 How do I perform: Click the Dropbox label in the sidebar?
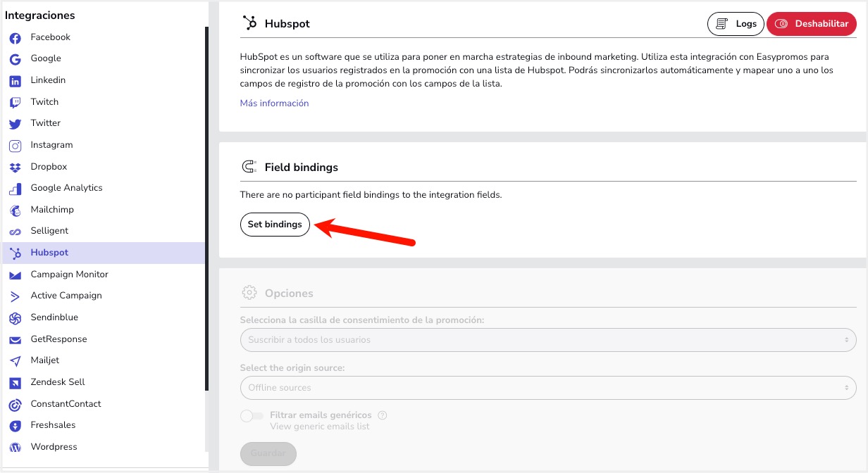49,167
